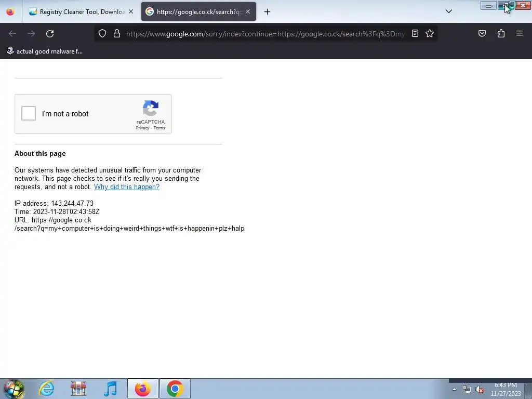Bookmark this page with star icon
The height and width of the screenshot is (399, 532).
tap(430, 33)
